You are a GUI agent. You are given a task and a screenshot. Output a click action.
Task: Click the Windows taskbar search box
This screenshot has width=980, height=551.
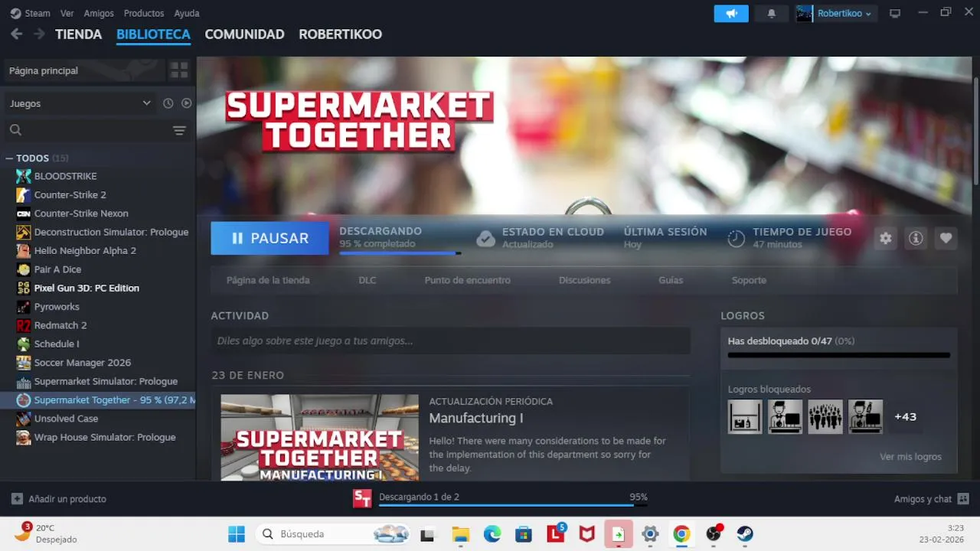tap(332, 534)
